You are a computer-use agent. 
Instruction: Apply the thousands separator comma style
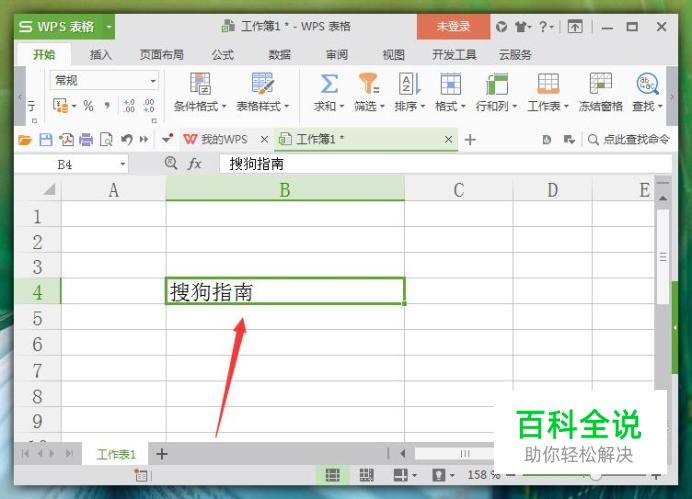(x=107, y=105)
